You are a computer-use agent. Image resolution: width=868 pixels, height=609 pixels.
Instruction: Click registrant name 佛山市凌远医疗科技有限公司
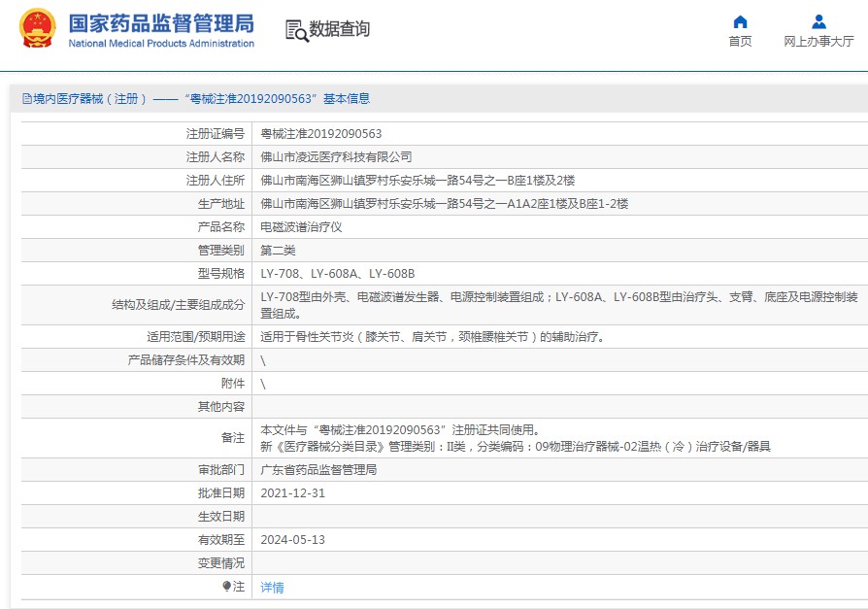tap(336, 157)
